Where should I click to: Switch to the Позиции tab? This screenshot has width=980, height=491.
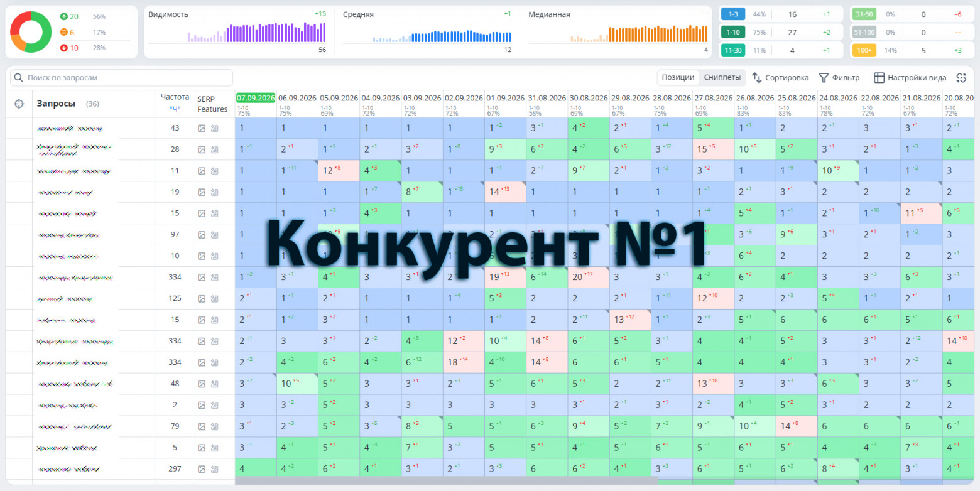678,78
